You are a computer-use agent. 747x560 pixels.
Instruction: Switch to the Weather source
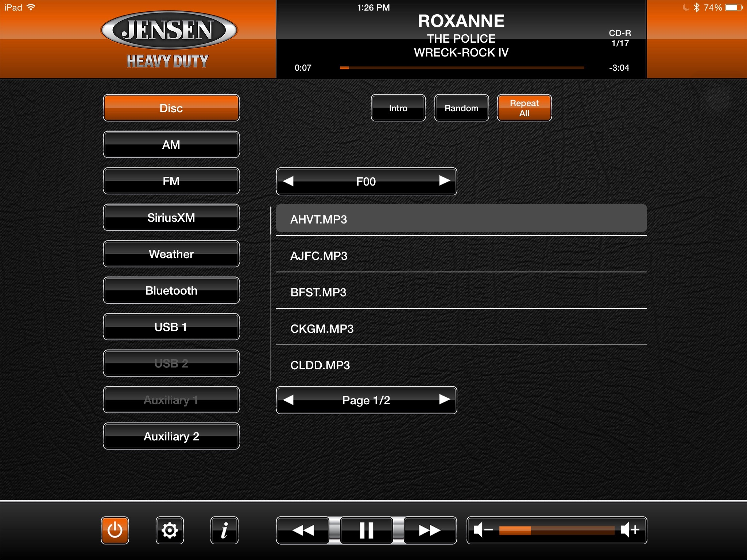click(171, 254)
